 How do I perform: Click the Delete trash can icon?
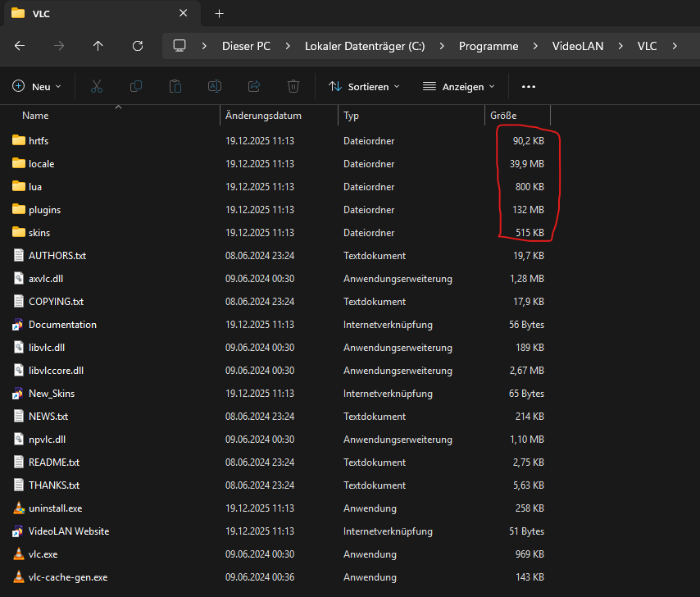(293, 86)
